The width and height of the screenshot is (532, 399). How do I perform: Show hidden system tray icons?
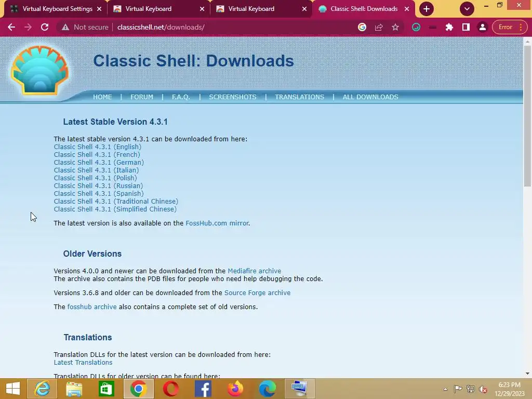pos(445,389)
